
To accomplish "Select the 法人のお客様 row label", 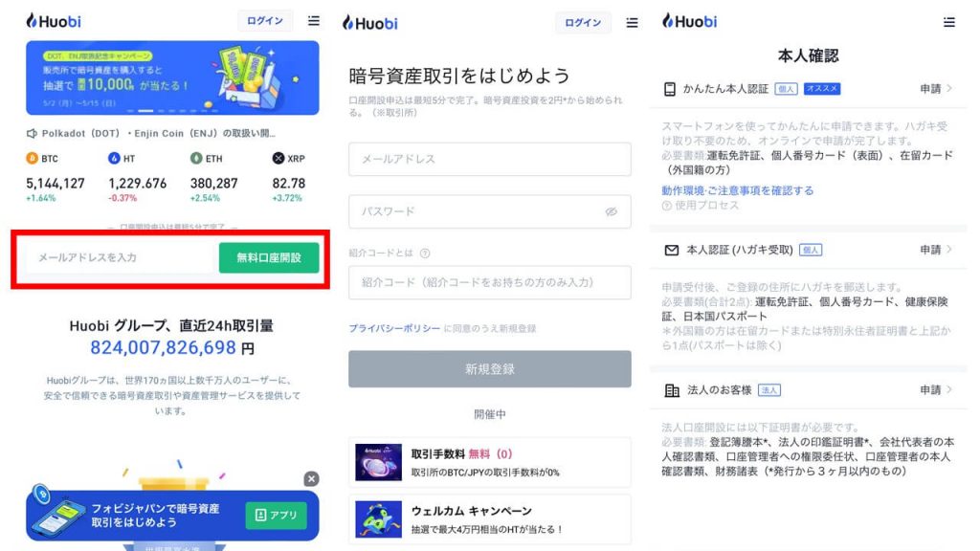I will (720, 390).
